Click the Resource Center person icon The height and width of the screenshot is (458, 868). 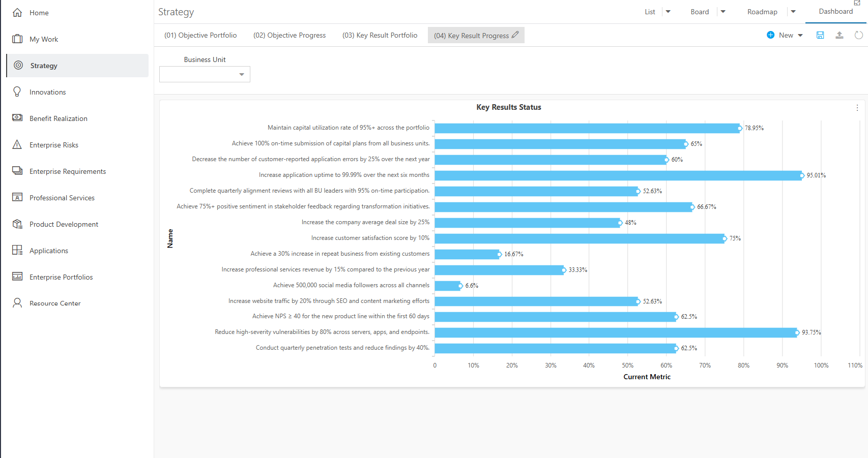(17, 303)
